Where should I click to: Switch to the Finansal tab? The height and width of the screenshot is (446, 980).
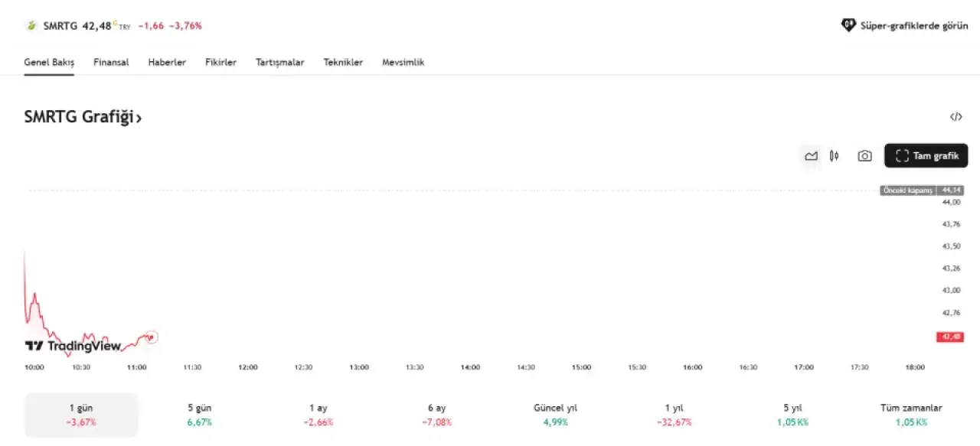coord(111,62)
